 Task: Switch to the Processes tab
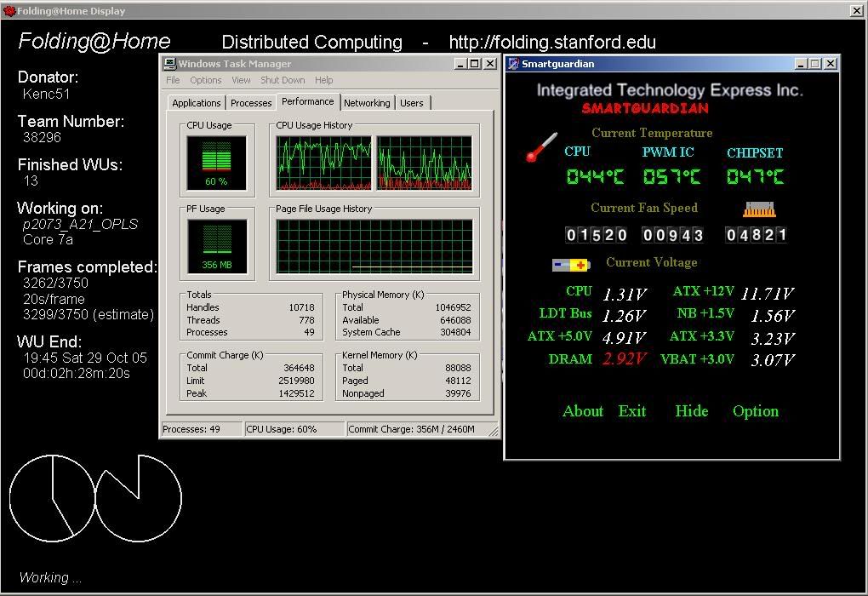point(251,103)
